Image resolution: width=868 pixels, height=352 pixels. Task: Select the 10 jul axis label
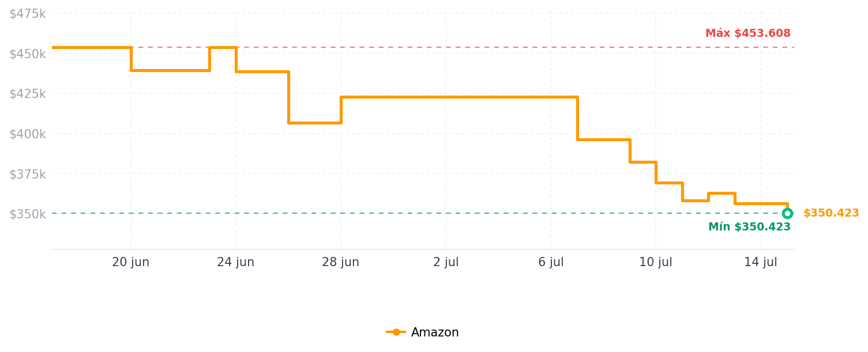pyautogui.click(x=656, y=262)
